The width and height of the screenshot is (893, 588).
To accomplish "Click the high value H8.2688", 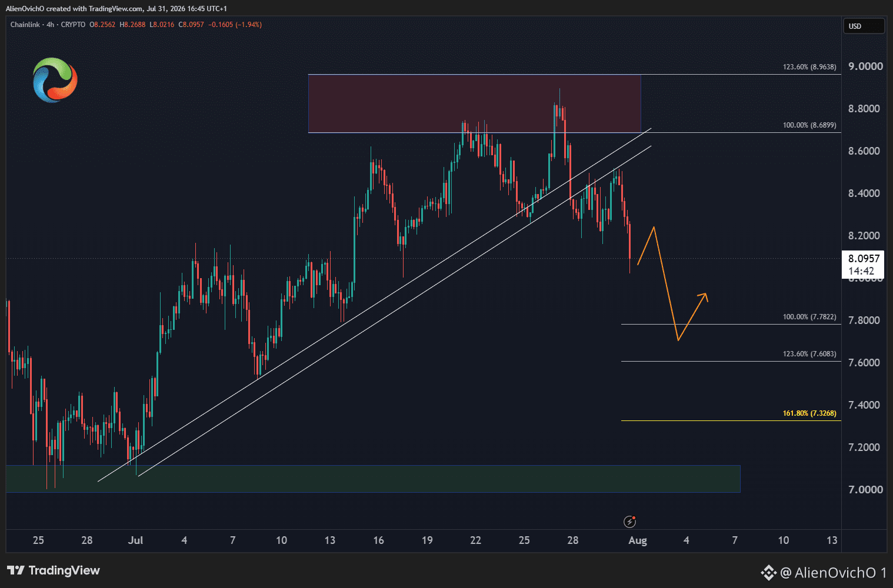I will coord(132,25).
